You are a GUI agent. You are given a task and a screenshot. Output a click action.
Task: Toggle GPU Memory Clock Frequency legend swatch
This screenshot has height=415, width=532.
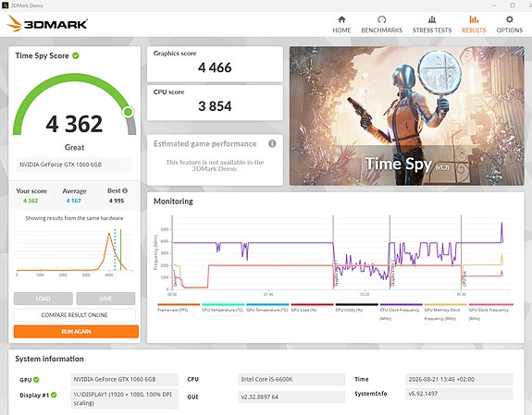[x=445, y=304]
